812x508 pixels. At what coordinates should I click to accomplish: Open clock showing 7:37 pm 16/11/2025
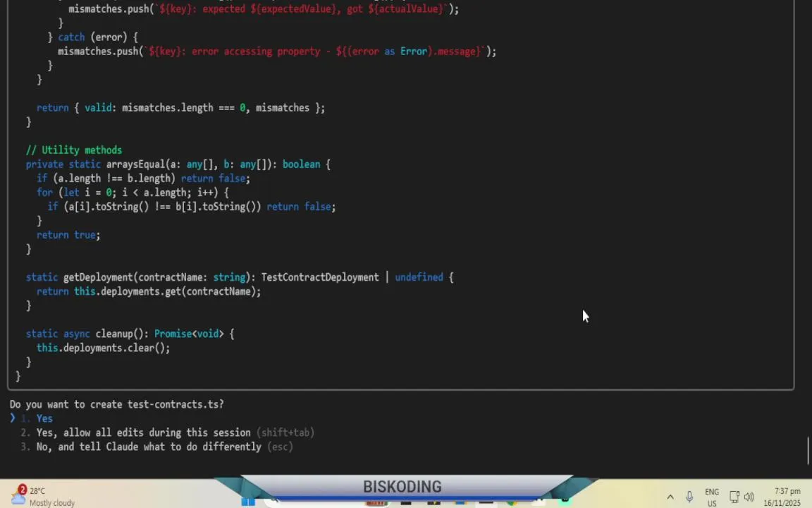coord(782,497)
